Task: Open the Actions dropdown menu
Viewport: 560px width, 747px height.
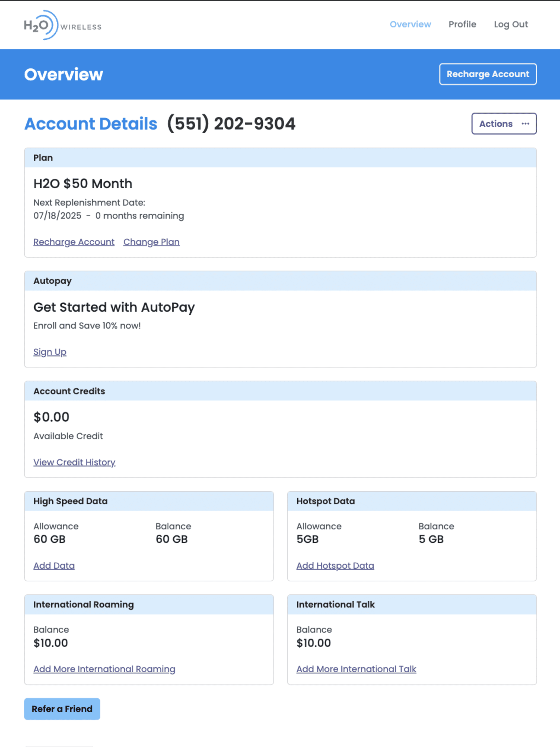Action: coord(504,124)
